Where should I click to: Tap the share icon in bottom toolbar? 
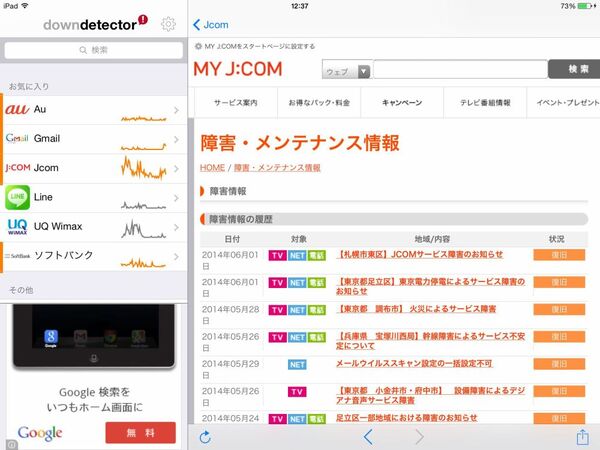[x=582, y=437]
